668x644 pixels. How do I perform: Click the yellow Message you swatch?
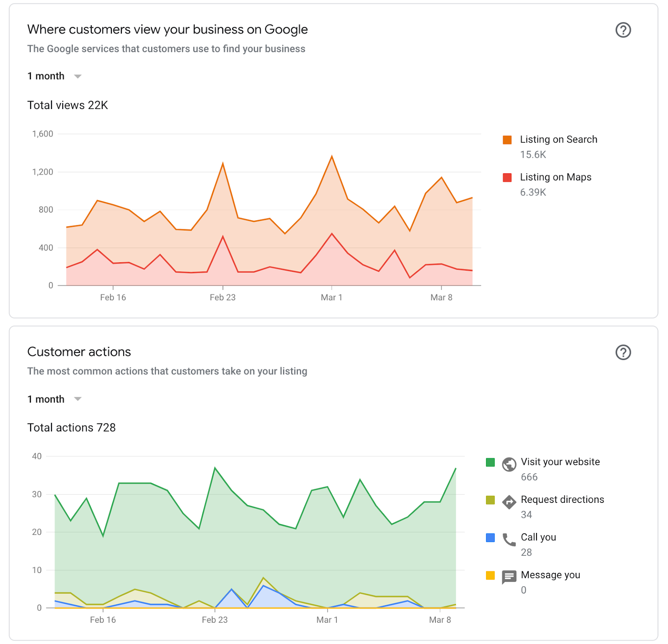coord(490,576)
